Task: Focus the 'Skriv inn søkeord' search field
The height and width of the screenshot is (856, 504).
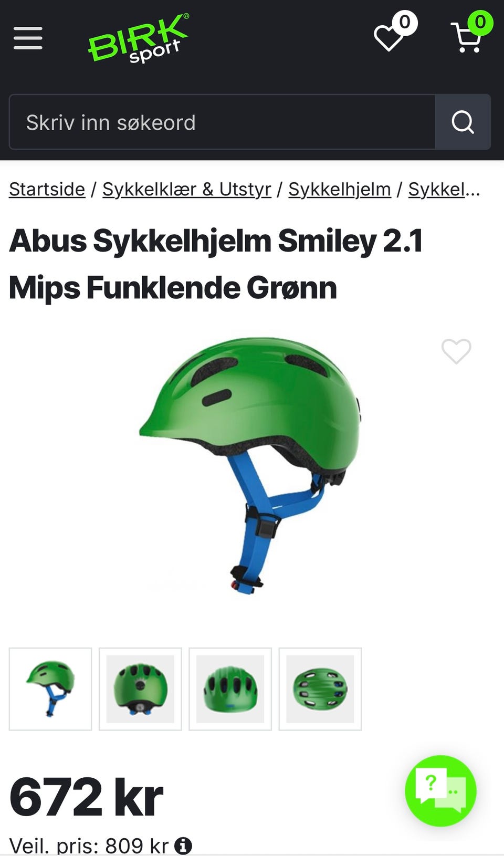Action: 222,122
